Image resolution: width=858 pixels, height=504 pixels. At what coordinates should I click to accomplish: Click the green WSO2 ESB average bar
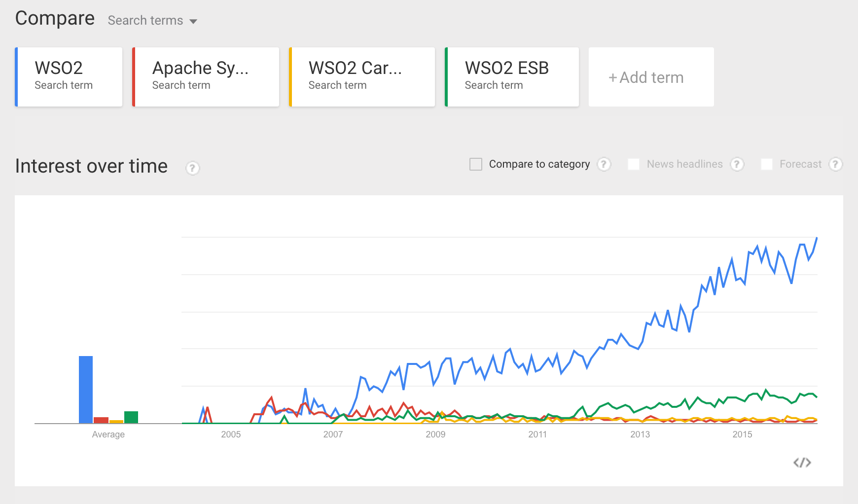pyautogui.click(x=131, y=417)
